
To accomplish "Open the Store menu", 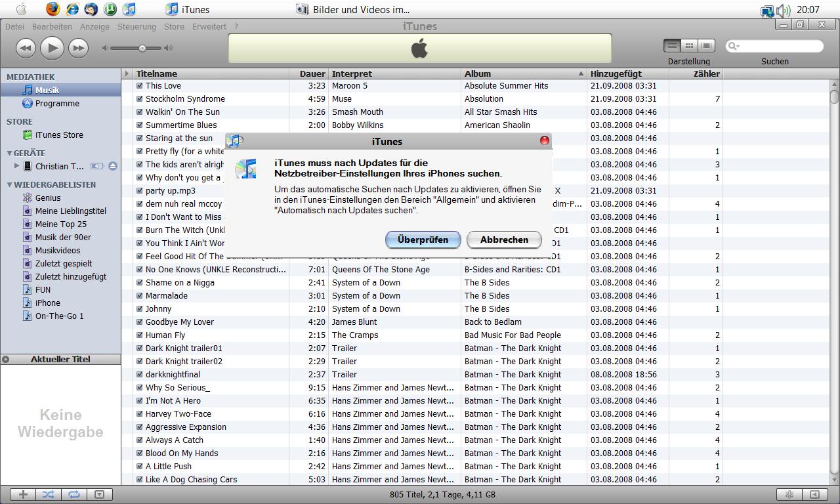I will pyautogui.click(x=174, y=27).
